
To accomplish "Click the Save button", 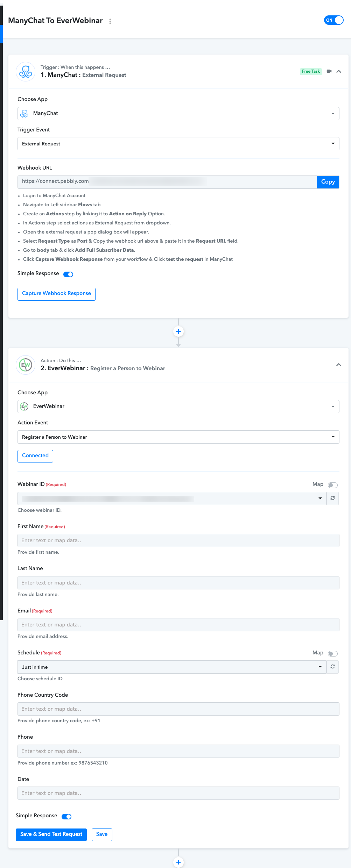I will (102, 834).
